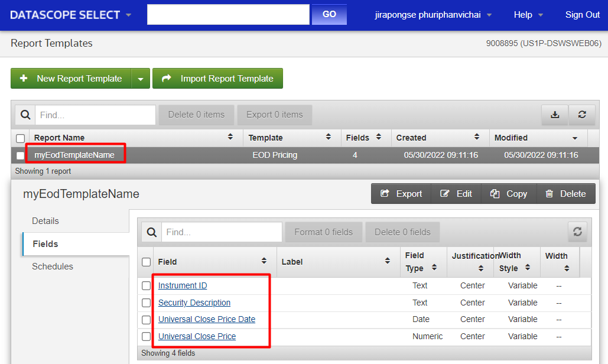Click the download icon button in report list toolbar
The height and width of the screenshot is (364, 608).
(x=555, y=115)
